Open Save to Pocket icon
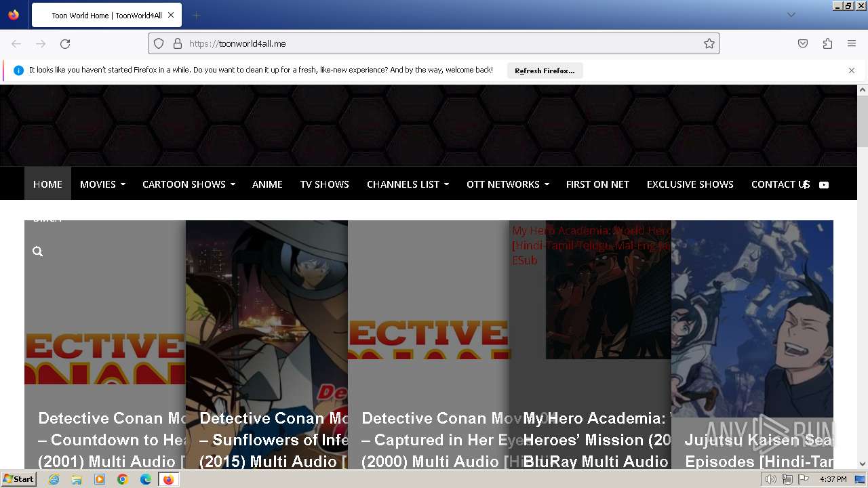 [x=803, y=43]
